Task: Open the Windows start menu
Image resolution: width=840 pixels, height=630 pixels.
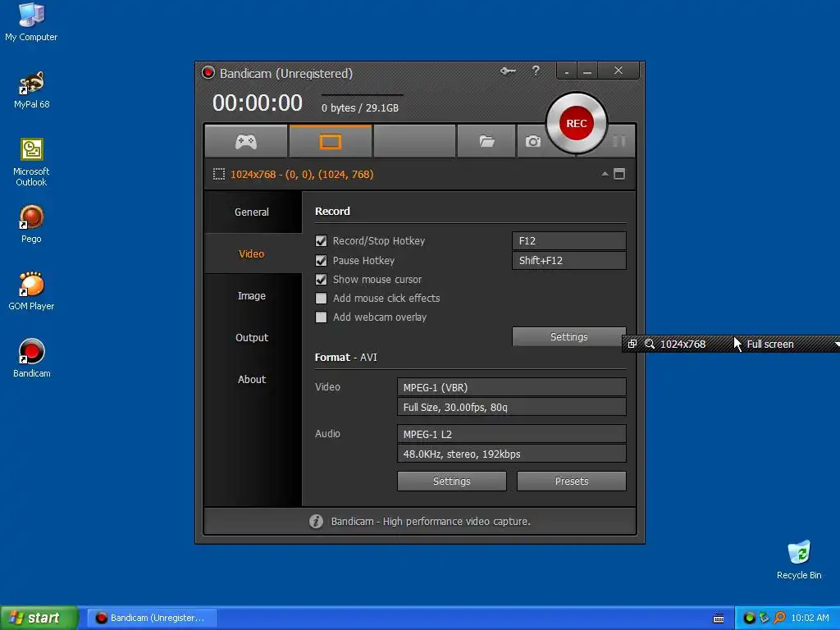Action: coord(39,618)
